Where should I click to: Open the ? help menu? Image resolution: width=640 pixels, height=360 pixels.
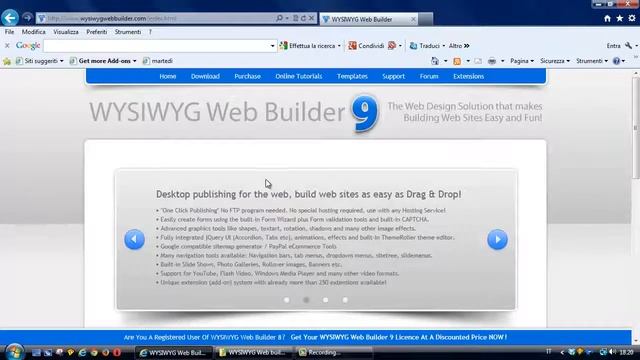pos(150,32)
